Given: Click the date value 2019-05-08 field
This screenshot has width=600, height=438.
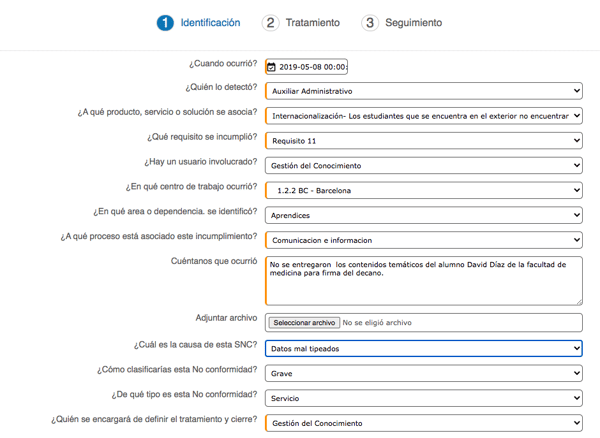Looking at the screenshot, I should click(312, 67).
